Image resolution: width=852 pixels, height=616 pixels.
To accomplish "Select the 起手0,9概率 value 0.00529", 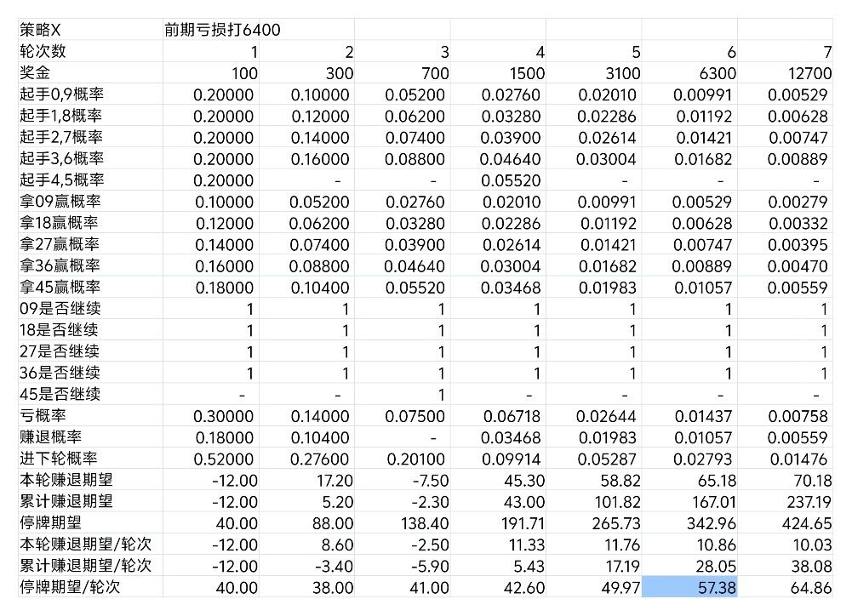I will pos(798,94).
